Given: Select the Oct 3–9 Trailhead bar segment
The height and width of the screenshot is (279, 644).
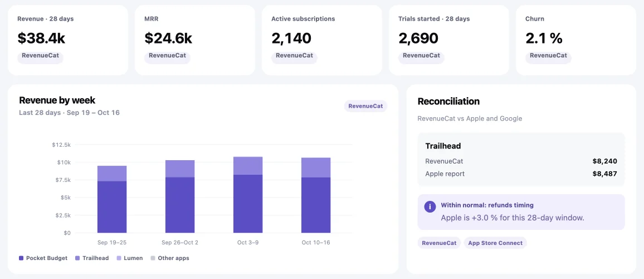Looking at the screenshot, I should tap(248, 165).
